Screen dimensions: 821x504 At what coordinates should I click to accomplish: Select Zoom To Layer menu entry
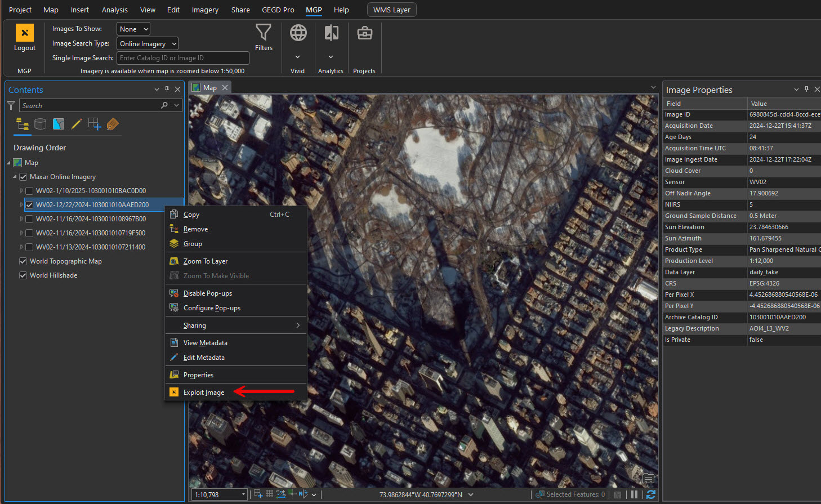coord(236,261)
